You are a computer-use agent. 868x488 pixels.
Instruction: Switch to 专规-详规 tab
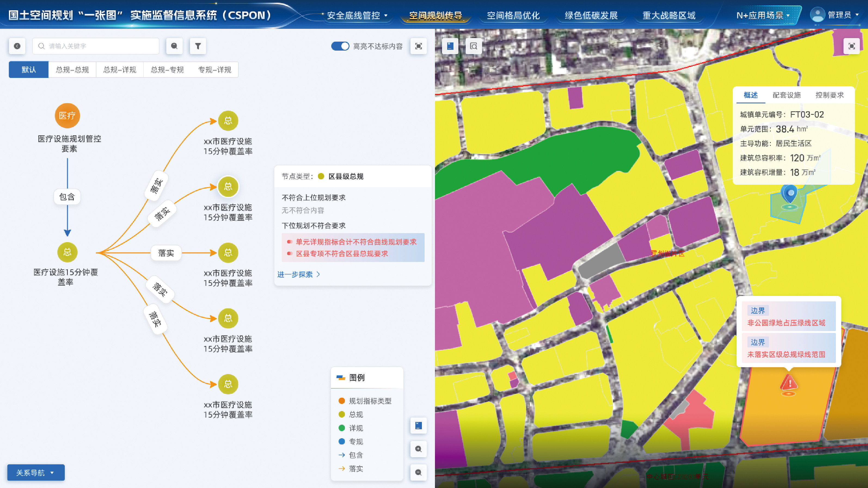coord(215,70)
